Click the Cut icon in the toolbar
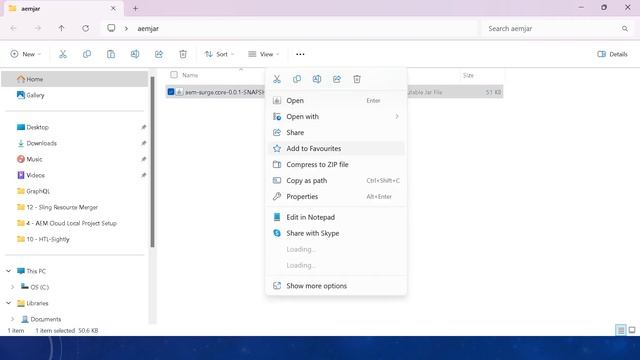 63,54
